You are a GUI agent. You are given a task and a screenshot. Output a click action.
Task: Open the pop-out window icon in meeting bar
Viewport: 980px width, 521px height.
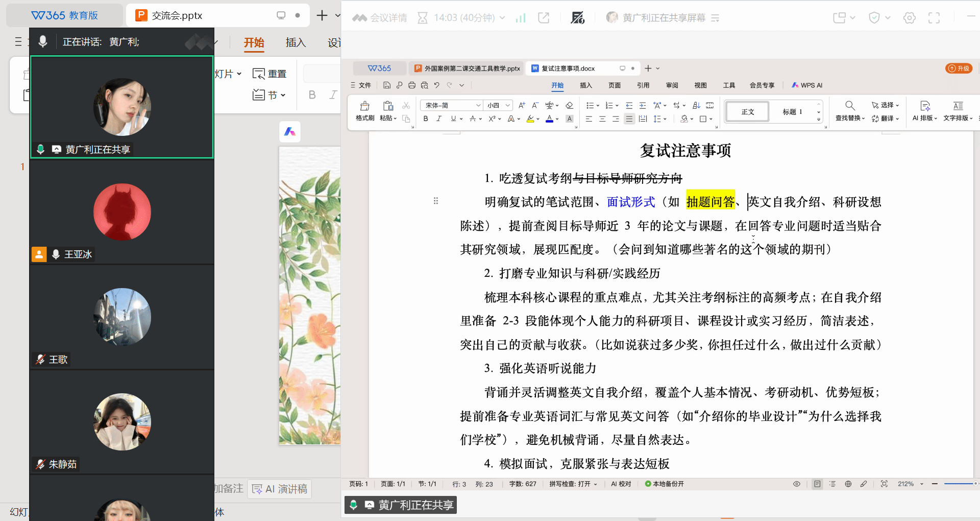(544, 18)
